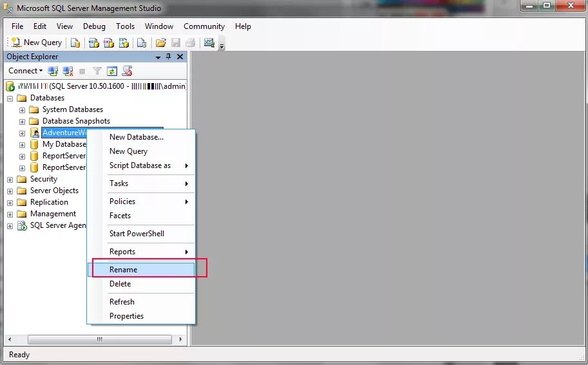Open the Policies submenu
Viewport: 588px width, 365px height.
141,201
